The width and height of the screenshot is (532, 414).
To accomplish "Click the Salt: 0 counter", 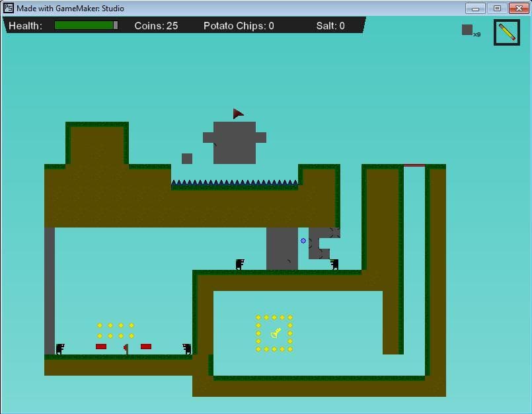I will pyautogui.click(x=330, y=26).
